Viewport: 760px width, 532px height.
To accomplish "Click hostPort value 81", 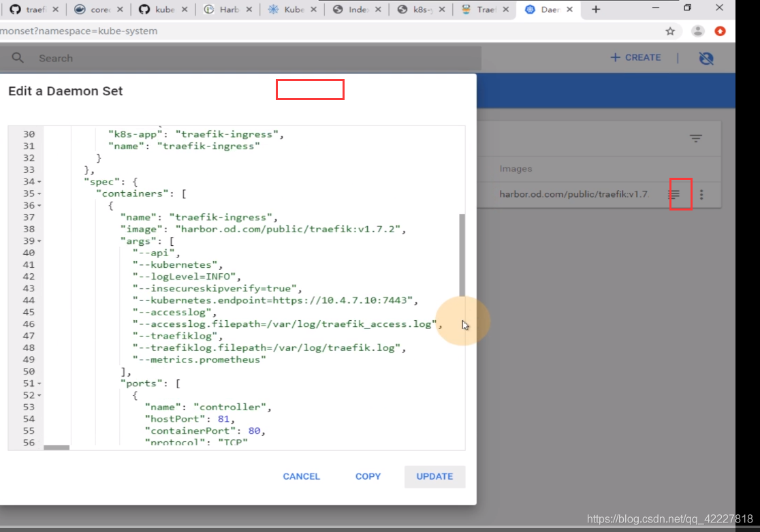I will [223, 419].
